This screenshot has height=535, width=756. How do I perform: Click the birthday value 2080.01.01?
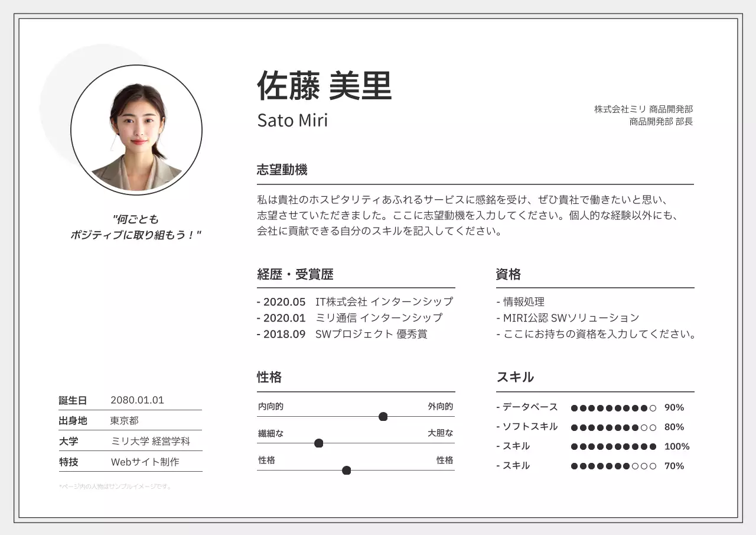[137, 400]
